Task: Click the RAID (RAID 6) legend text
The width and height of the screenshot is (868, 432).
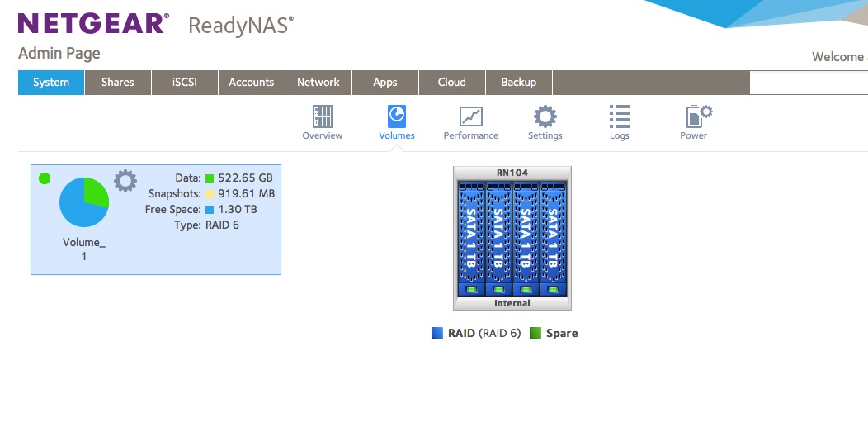Action: (x=484, y=334)
